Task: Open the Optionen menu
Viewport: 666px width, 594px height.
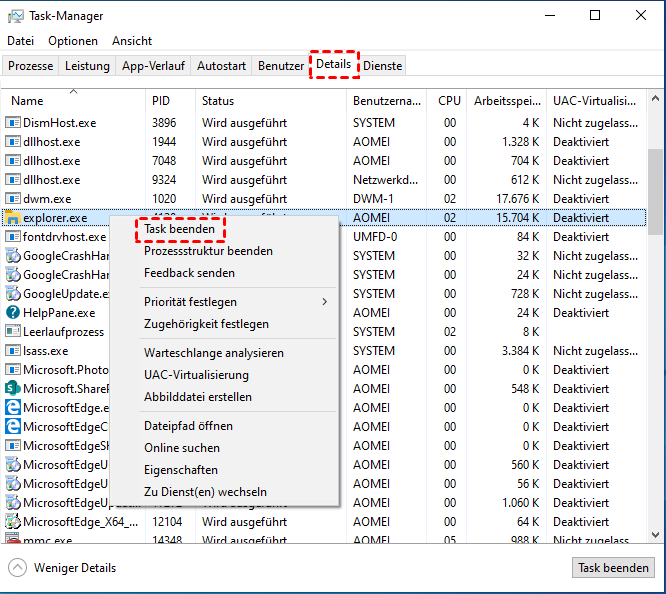Action: coord(73,41)
